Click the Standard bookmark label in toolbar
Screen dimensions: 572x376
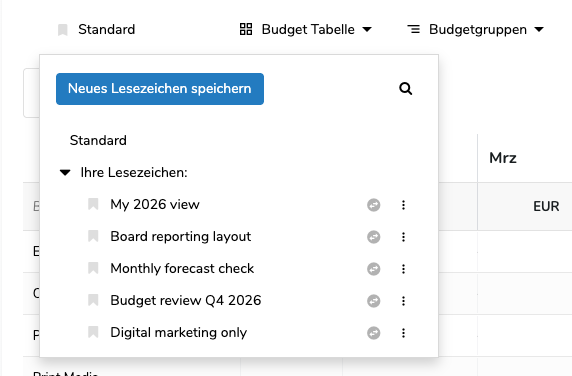[107, 30]
